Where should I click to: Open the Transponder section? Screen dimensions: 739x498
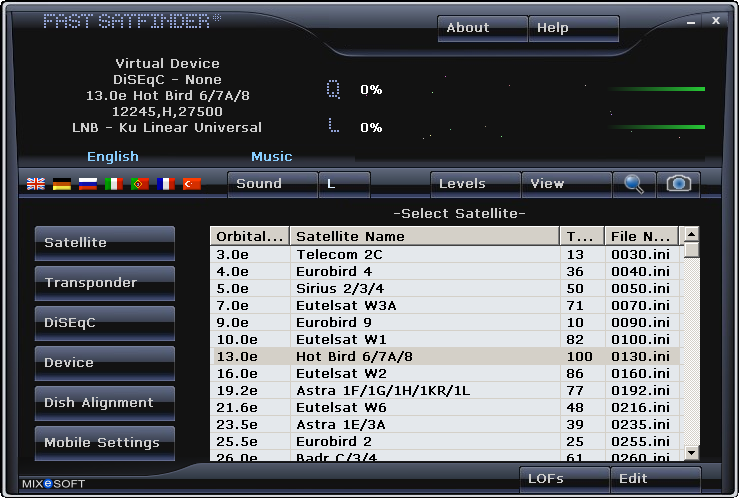[x=105, y=283]
